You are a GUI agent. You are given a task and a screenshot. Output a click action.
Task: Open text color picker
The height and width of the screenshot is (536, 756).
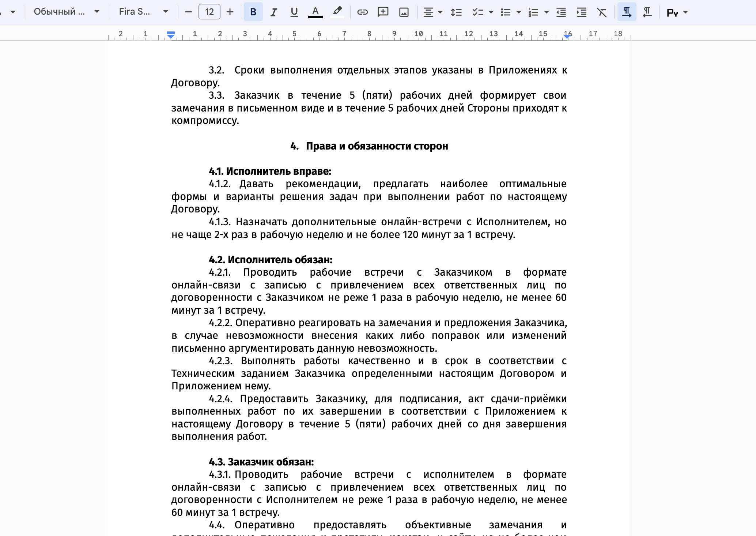click(315, 12)
